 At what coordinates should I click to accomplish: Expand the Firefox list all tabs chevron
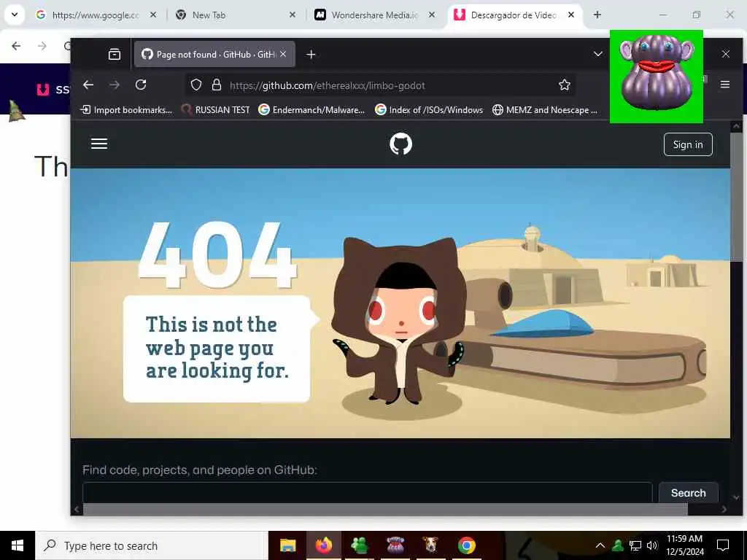tap(598, 54)
